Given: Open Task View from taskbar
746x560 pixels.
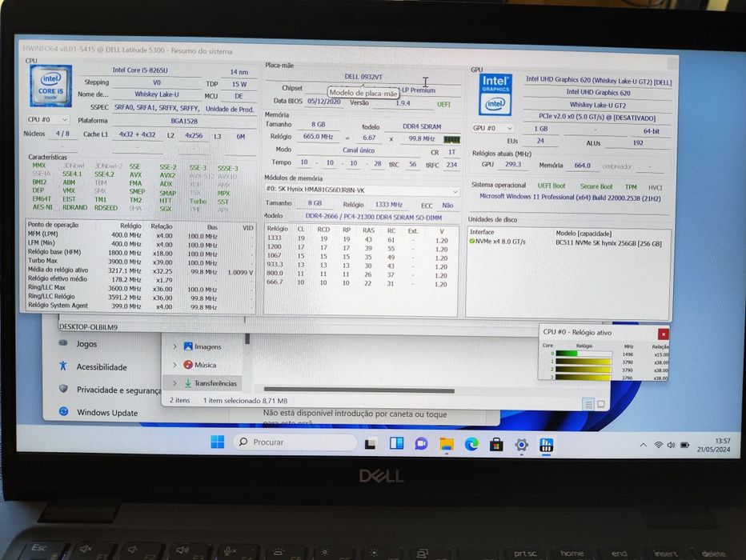Looking at the screenshot, I should 371,443.
